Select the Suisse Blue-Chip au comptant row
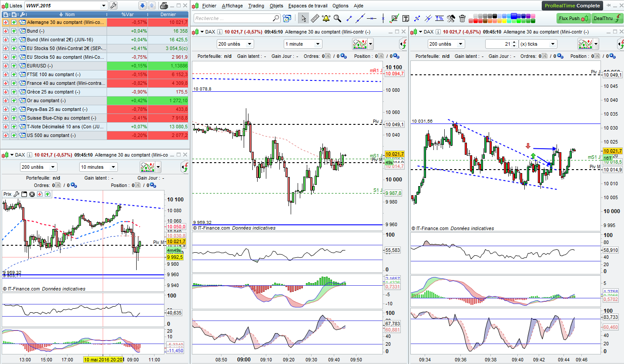This screenshot has width=624, height=364. 95,118
